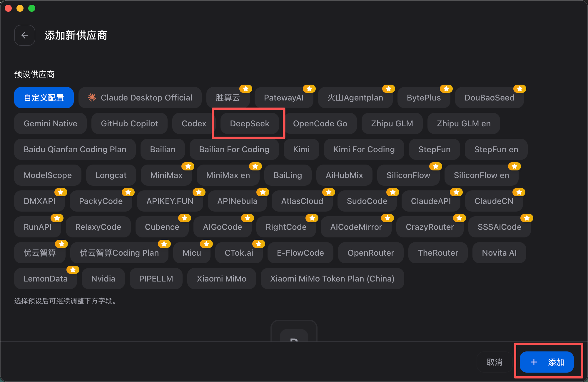Pick OpenCode Go provider
This screenshot has height=382, width=588.
[x=320, y=123]
